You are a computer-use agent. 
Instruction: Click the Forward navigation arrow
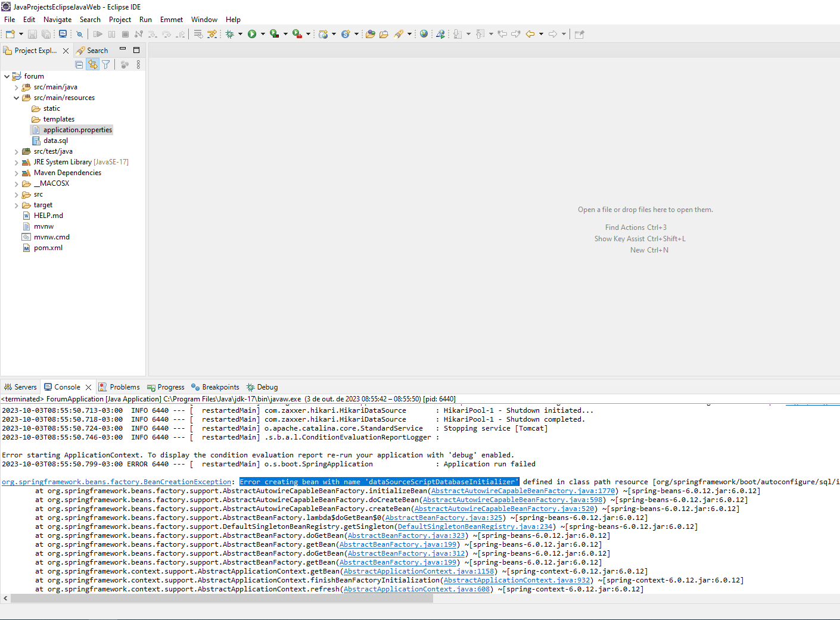point(552,34)
